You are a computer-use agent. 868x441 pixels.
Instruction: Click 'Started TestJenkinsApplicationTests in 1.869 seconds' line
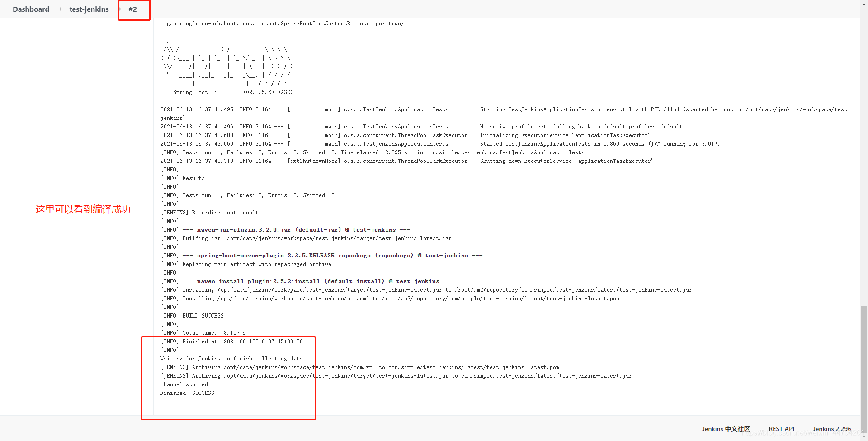point(440,144)
